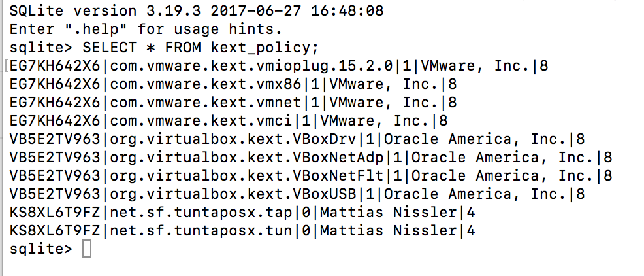Click "Mattias Nissler" in the tap row
This screenshot has height=276, width=644.
[x=388, y=213]
